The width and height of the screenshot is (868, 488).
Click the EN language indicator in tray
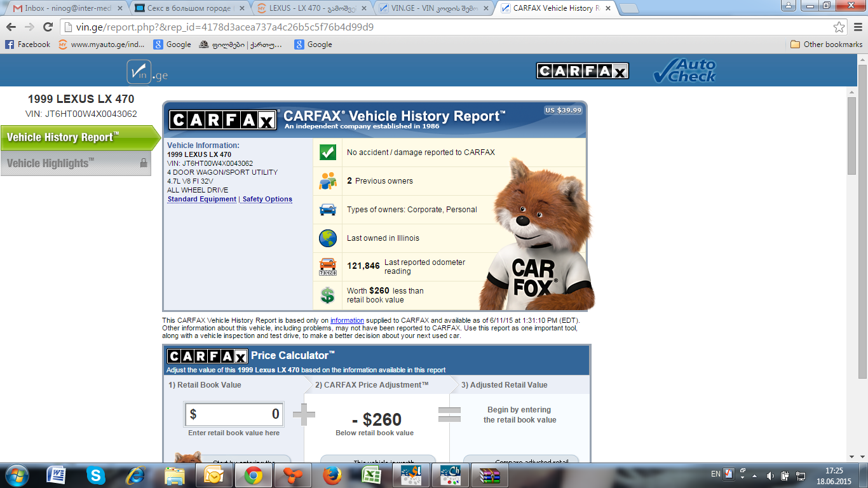715,474
